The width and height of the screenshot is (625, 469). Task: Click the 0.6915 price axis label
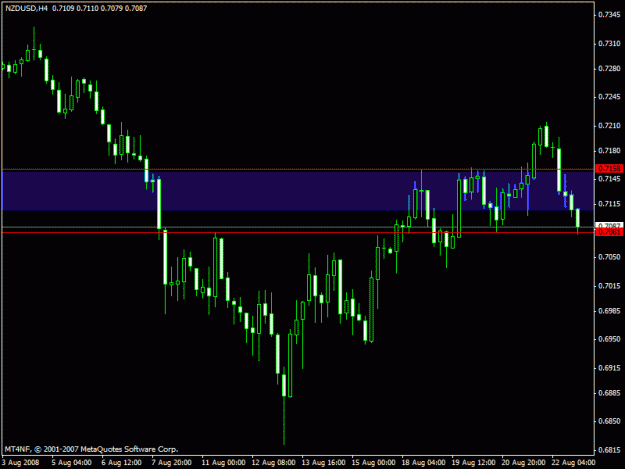click(609, 368)
